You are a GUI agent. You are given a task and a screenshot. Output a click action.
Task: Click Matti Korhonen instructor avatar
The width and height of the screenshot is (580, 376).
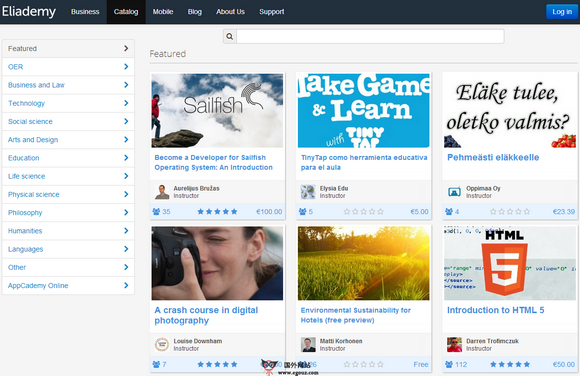pos(308,345)
